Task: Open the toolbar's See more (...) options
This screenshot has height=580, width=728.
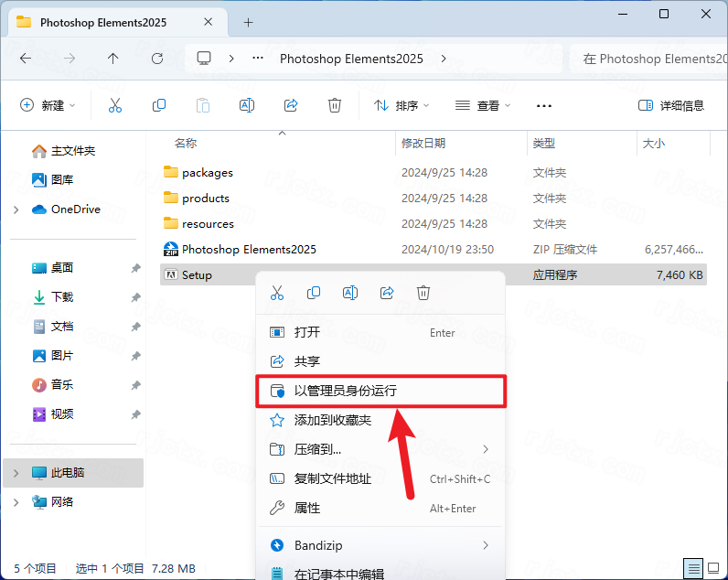Action: (x=543, y=106)
